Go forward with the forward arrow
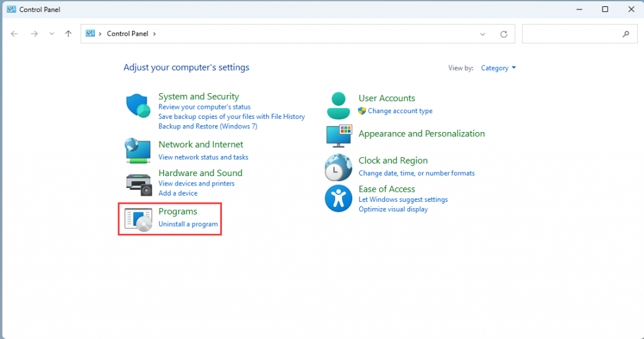Viewport: 644px width, 339px height. point(34,34)
